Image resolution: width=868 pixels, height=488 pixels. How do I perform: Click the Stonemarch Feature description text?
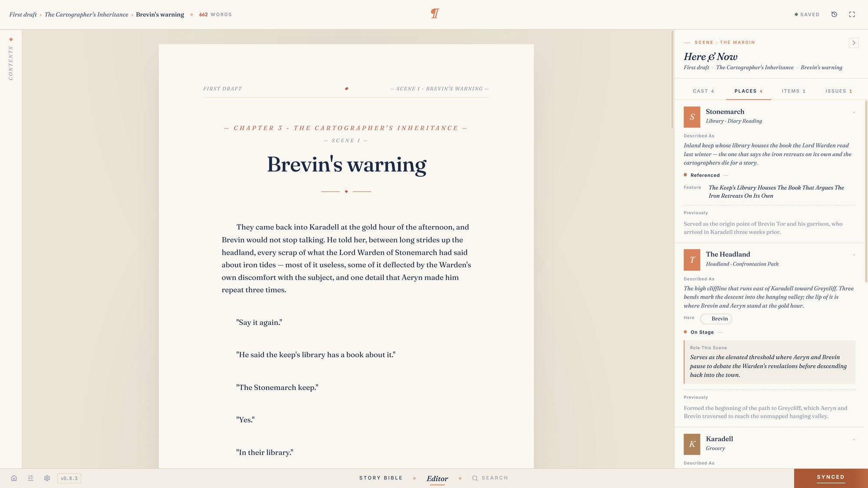coord(776,192)
